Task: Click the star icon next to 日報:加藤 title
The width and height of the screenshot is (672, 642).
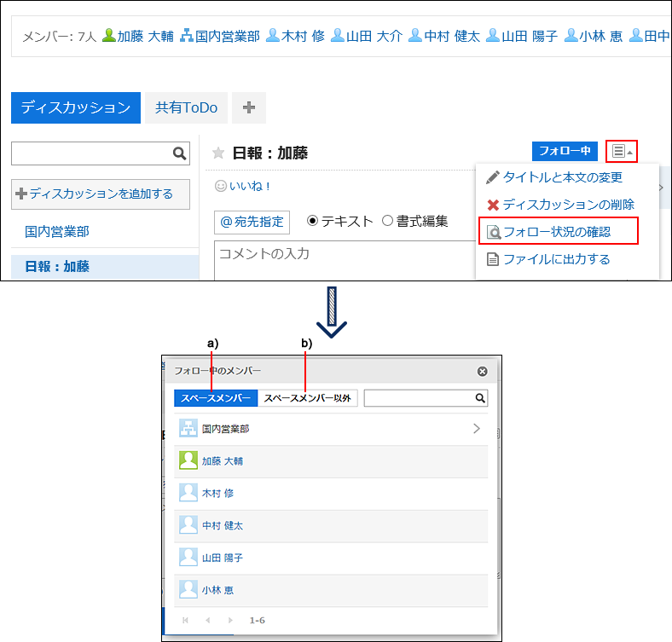Action: pos(218,153)
